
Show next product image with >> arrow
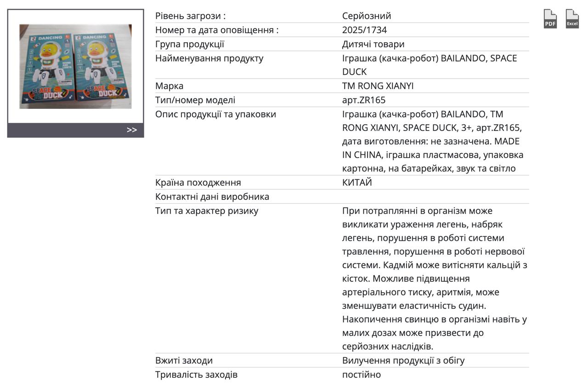[132, 130]
